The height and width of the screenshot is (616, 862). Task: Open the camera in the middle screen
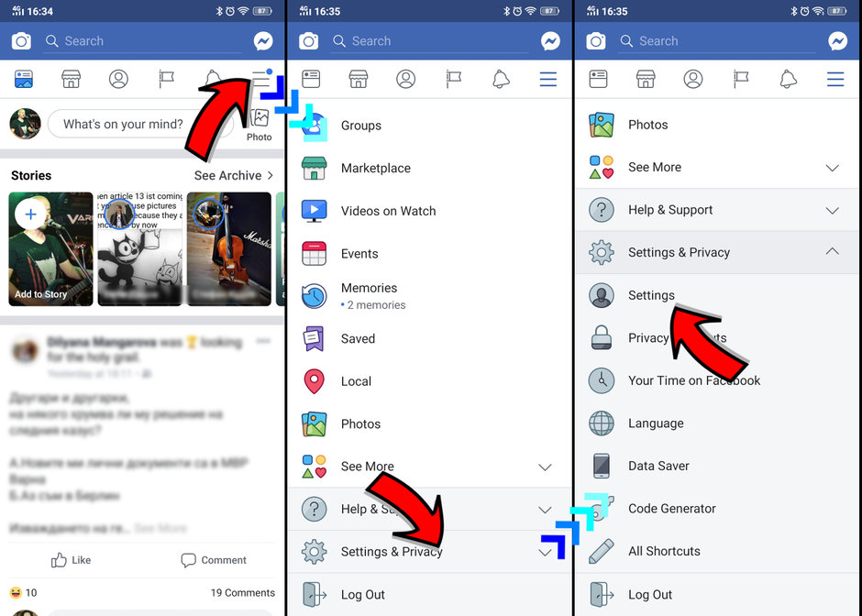308,41
